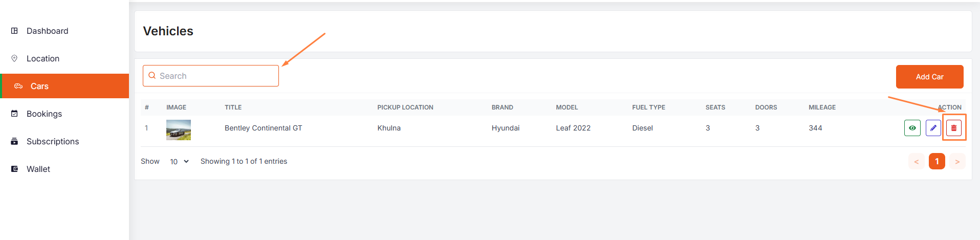Open the Subscriptions menu item
The height and width of the screenshot is (240, 980).
tap(53, 141)
